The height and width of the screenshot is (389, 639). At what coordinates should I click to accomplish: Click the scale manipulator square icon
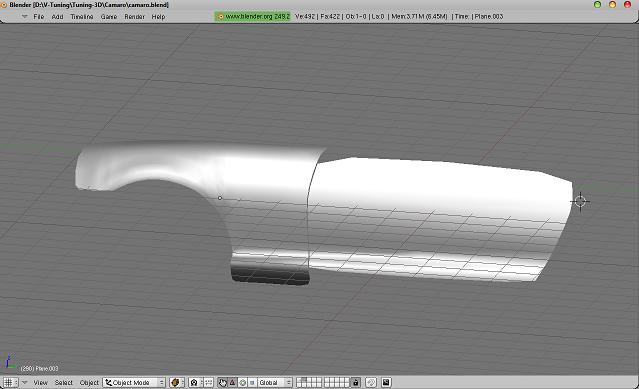point(252,382)
